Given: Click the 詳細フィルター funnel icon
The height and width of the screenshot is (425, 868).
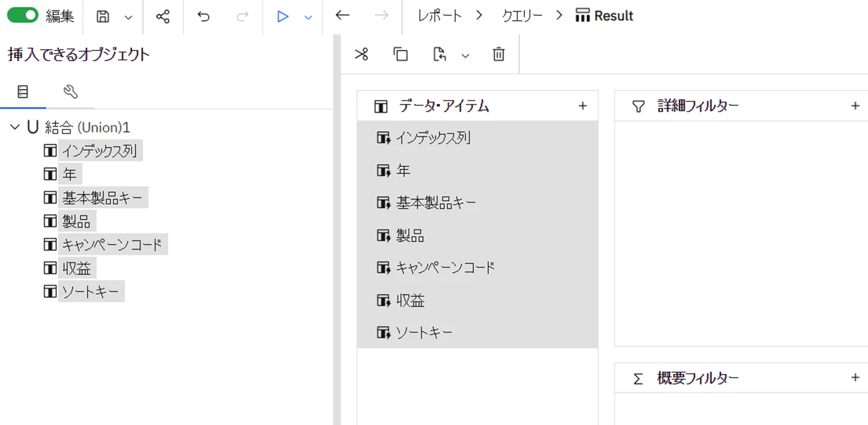Looking at the screenshot, I should pyautogui.click(x=639, y=107).
